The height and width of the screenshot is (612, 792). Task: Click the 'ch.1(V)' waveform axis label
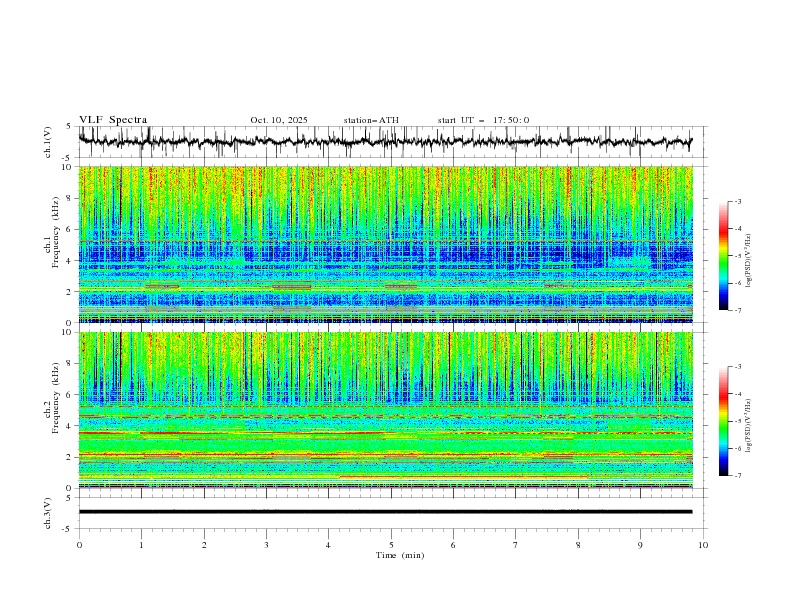48,142
